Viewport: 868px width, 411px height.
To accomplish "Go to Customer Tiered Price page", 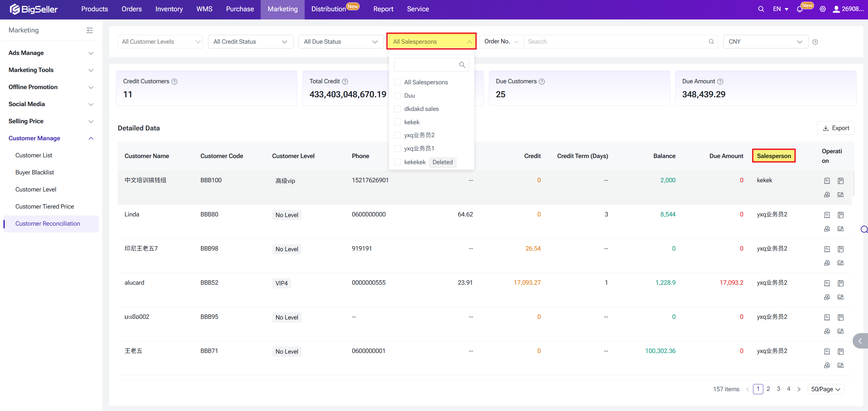I will (44, 207).
